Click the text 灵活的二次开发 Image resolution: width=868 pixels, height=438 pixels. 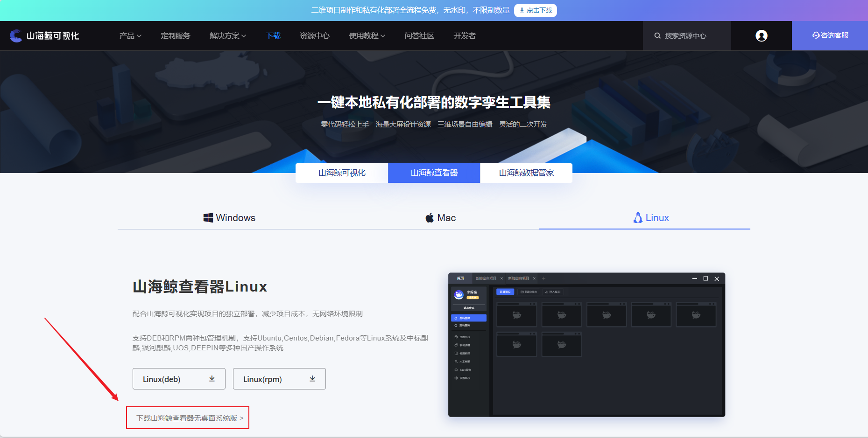pyautogui.click(x=523, y=125)
